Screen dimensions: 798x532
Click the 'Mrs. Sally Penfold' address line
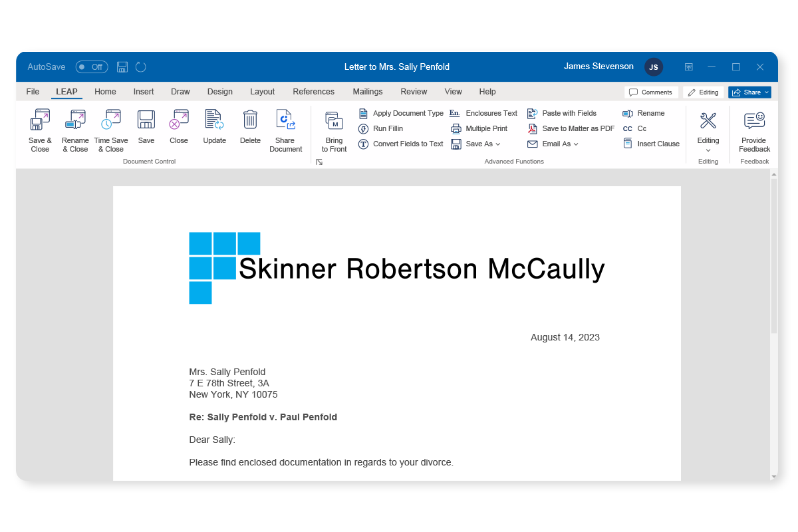coord(227,372)
